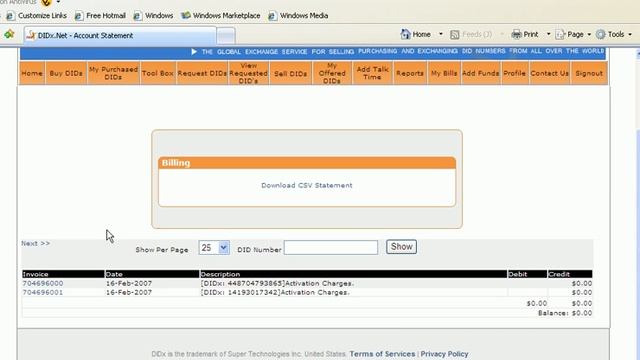The image size is (640, 360).
Task: Click description with DID 448704793865
Action: tap(278, 283)
